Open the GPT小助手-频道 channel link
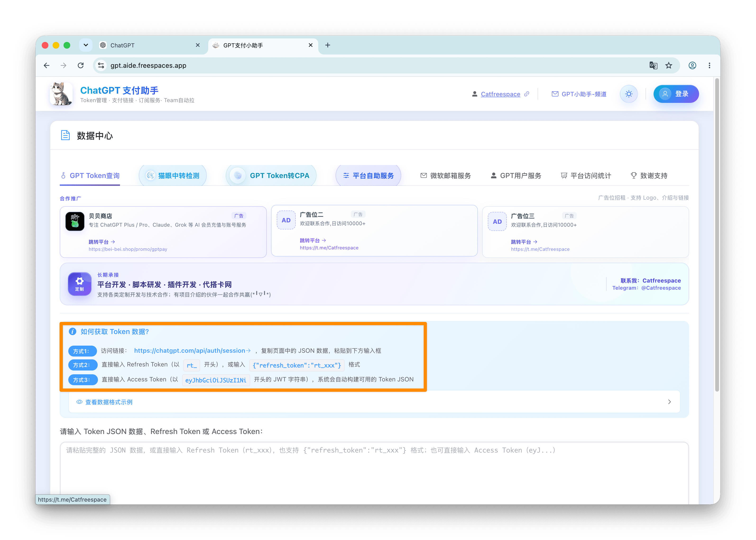Image resolution: width=756 pixels, height=540 pixels. pyautogui.click(x=584, y=94)
